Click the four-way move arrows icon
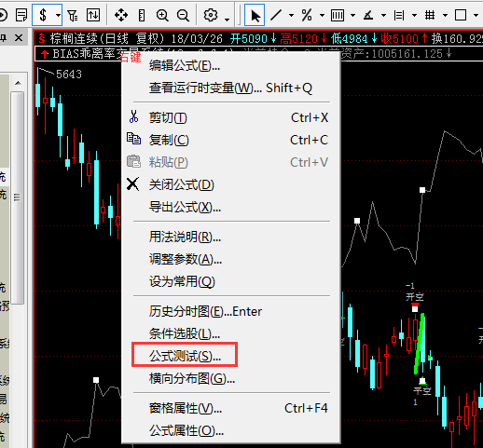483x448 pixels. tap(121, 15)
